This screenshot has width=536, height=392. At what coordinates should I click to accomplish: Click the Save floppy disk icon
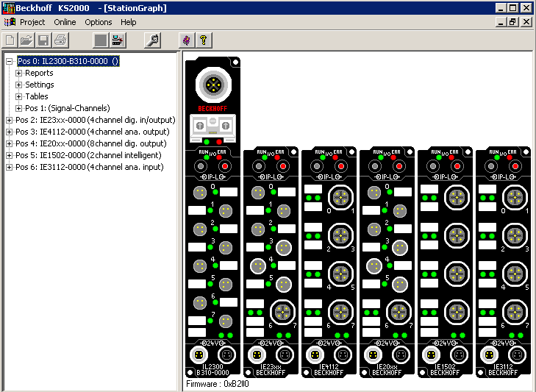[x=43, y=40]
